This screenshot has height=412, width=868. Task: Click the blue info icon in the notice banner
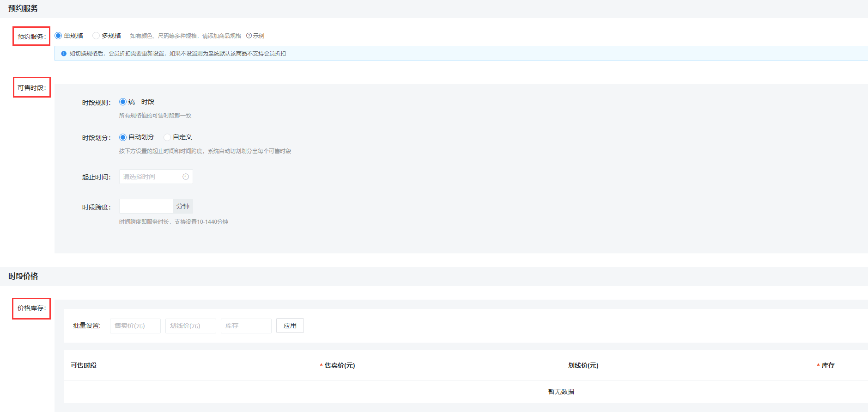64,54
